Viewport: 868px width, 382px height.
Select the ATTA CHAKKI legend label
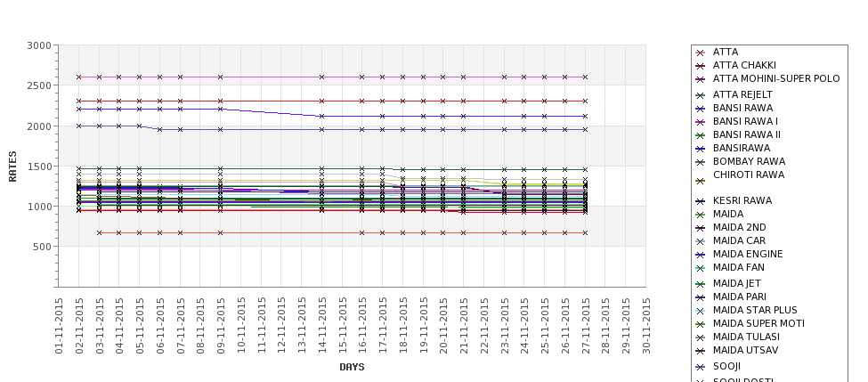pos(744,65)
